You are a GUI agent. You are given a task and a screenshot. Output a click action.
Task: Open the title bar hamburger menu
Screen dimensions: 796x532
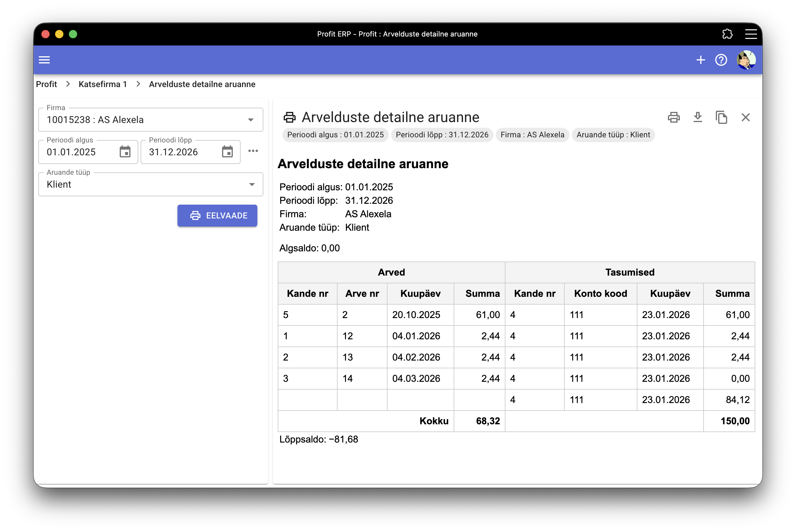751,34
